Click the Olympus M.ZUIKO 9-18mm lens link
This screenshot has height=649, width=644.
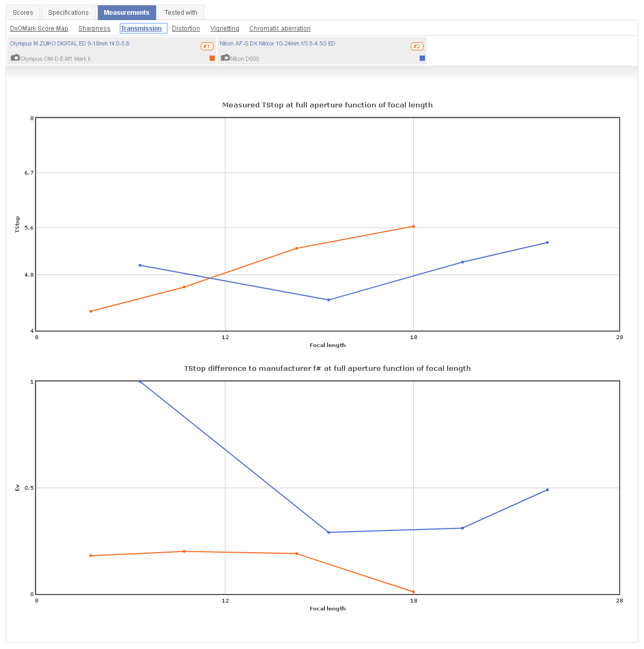(69, 44)
